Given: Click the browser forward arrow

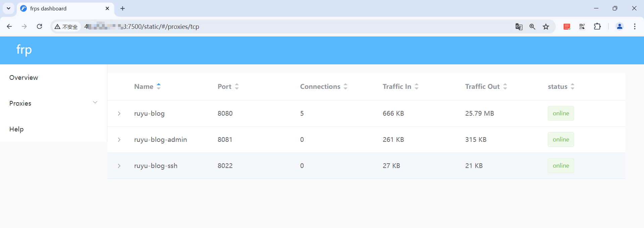Looking at the screenshot, I should (x=24, y=26).
